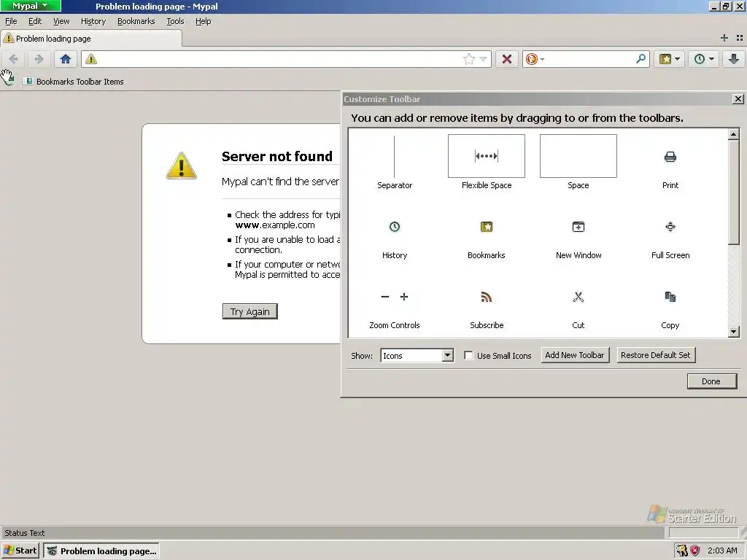Click the red Stop loading button
747x560 pixels.
tap(507, 59)
